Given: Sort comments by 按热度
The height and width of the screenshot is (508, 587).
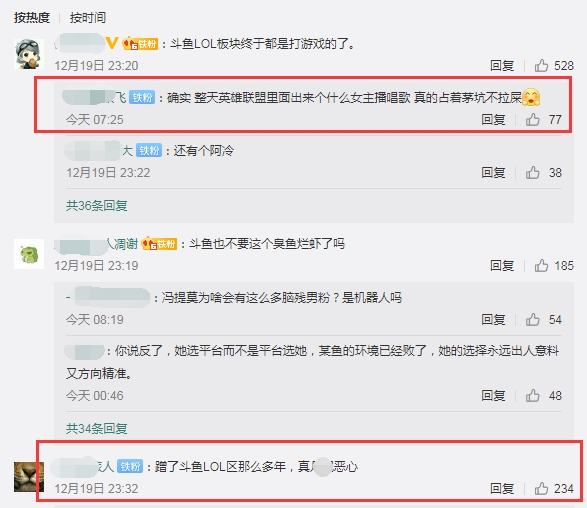Looking at the screenshot, I should 32,18.
